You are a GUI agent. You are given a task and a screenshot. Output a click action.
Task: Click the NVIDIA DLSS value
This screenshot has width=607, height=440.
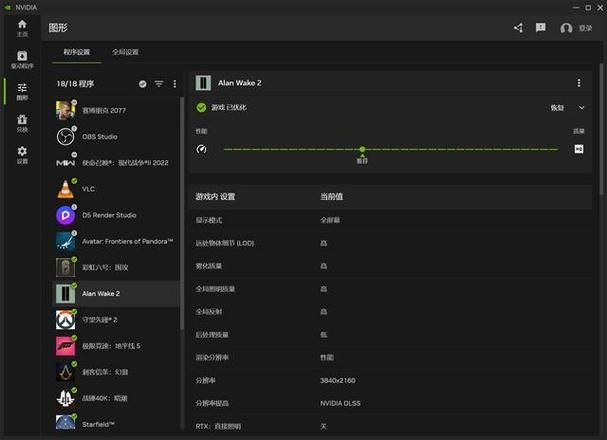340,403
